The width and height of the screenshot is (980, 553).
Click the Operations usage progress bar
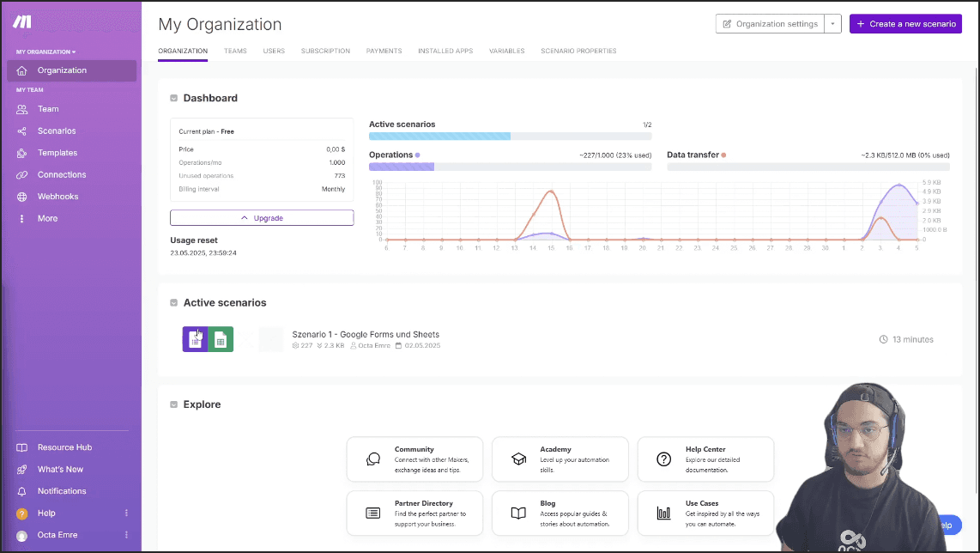[x=510, y=167]
